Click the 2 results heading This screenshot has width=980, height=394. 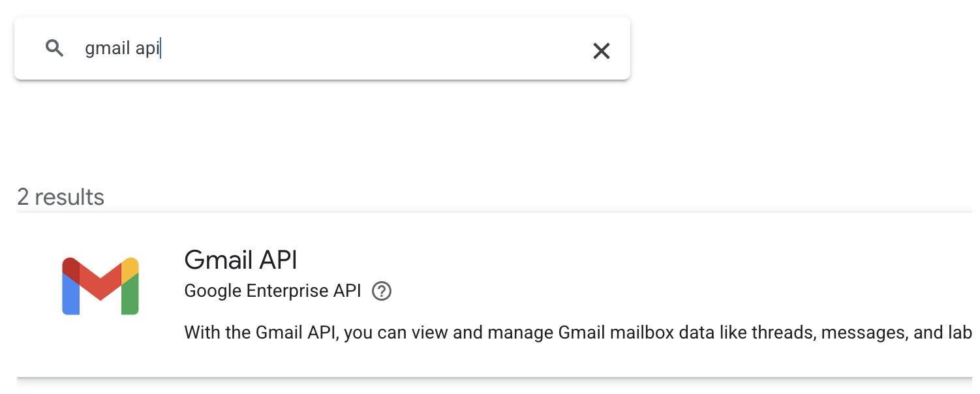tap(61, 196)
